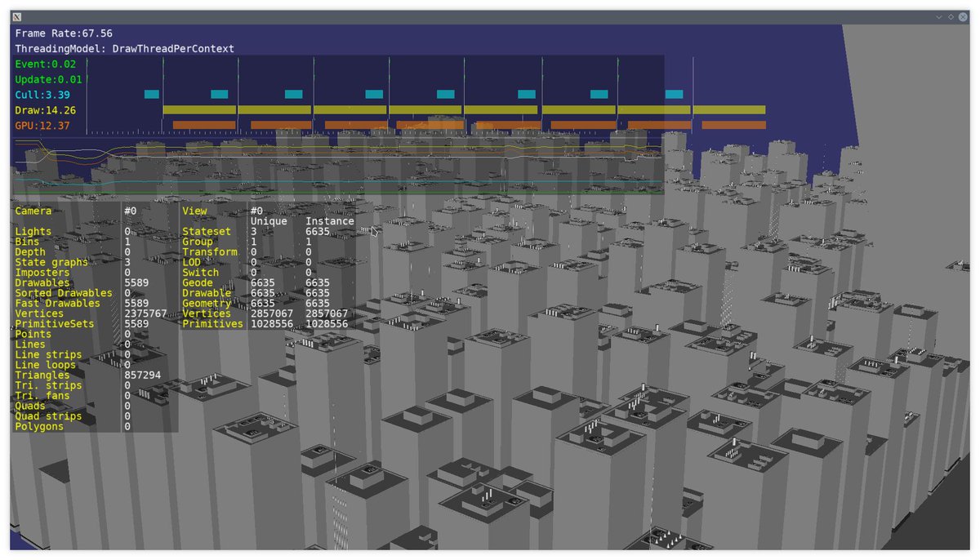This screenshot has width=980, height=560.
Task: Click the 'Quad strips' row label
Action: (48, 416)
